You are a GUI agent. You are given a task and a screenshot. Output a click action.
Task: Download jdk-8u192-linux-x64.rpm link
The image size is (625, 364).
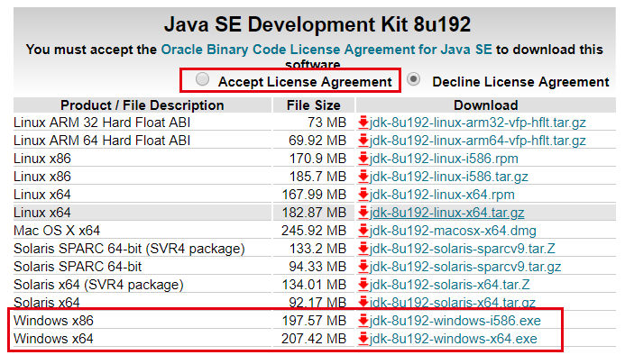(x=442, y=195)
